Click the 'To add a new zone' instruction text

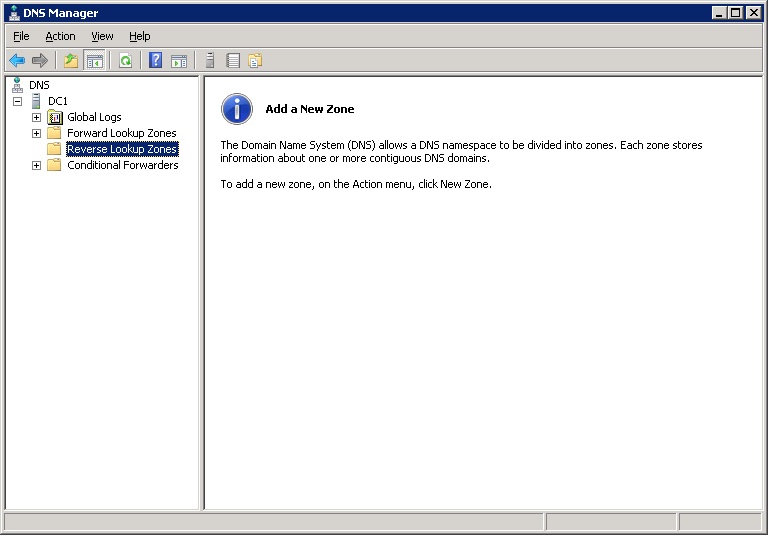(x=356, y=184)
